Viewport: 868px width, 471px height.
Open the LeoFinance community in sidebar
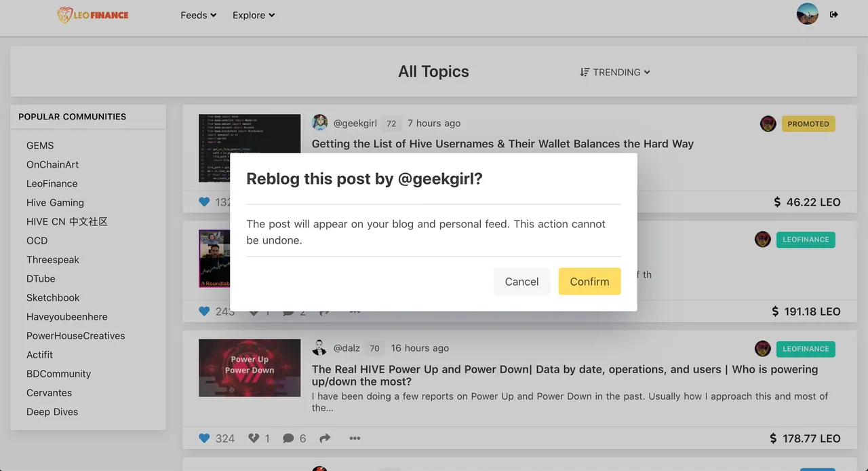click(52, 183)
